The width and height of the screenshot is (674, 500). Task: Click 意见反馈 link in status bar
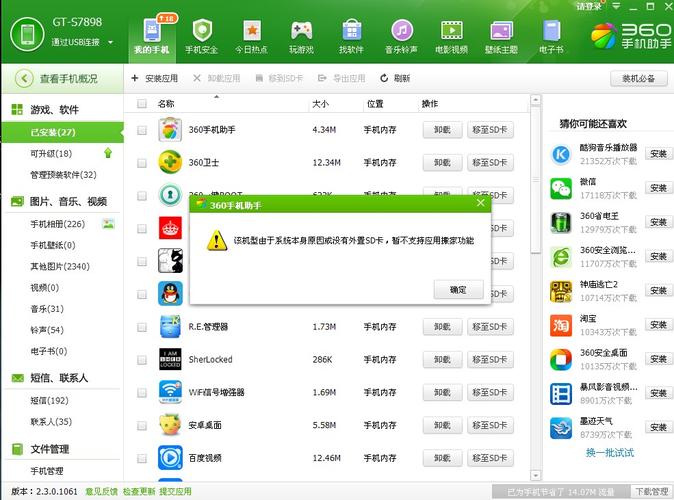tap(101, 491)
